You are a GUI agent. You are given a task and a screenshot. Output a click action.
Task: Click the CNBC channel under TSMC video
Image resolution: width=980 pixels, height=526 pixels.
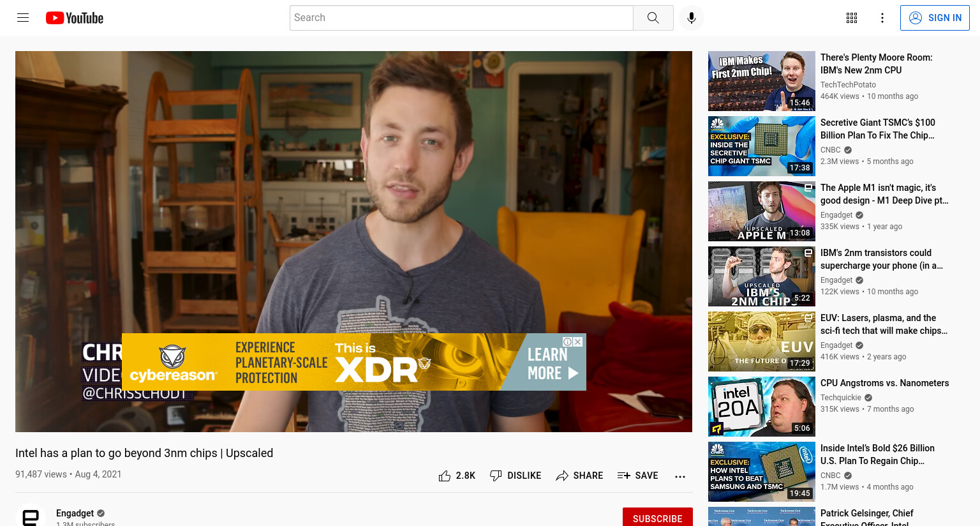831,150
